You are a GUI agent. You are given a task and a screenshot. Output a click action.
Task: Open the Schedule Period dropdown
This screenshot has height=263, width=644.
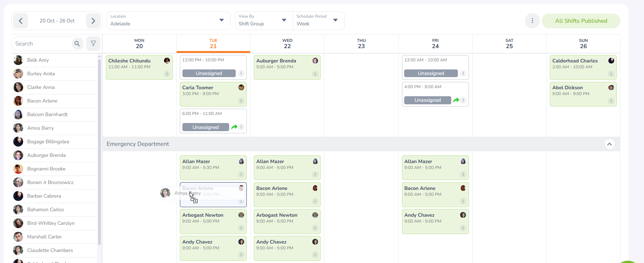[317, 21]
